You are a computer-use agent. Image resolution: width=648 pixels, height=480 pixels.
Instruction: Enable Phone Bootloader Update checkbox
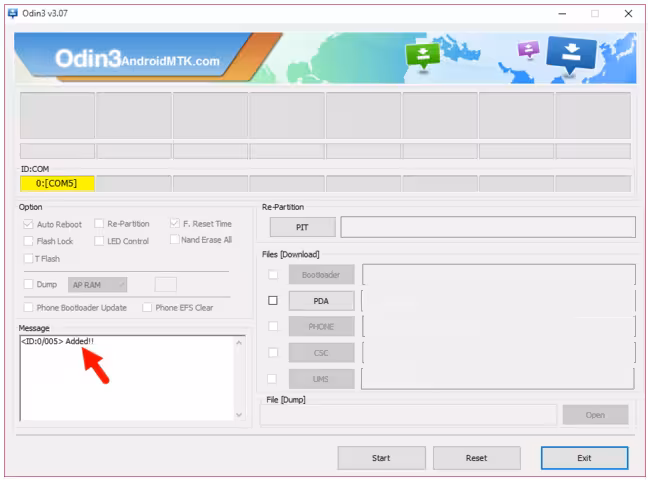(x=28, y=307)
